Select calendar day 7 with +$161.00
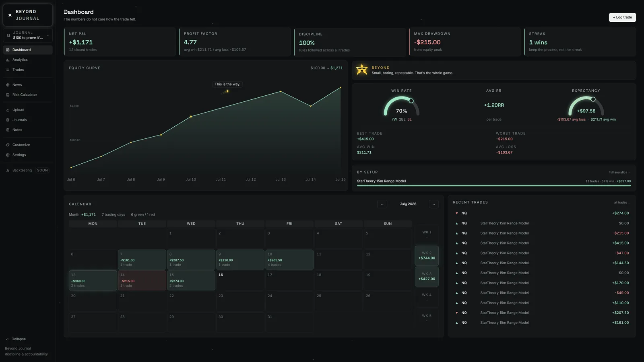644x362 pixels. 142,259
